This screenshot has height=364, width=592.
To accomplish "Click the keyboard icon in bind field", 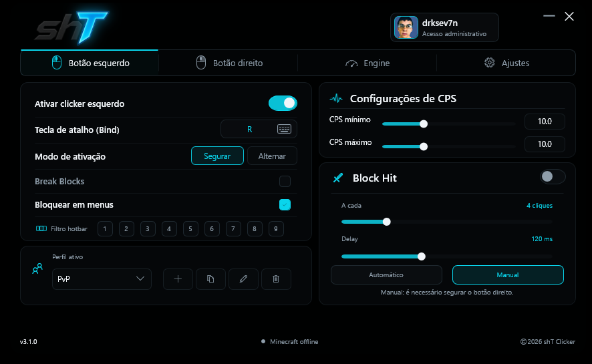I will pos(284,130).
